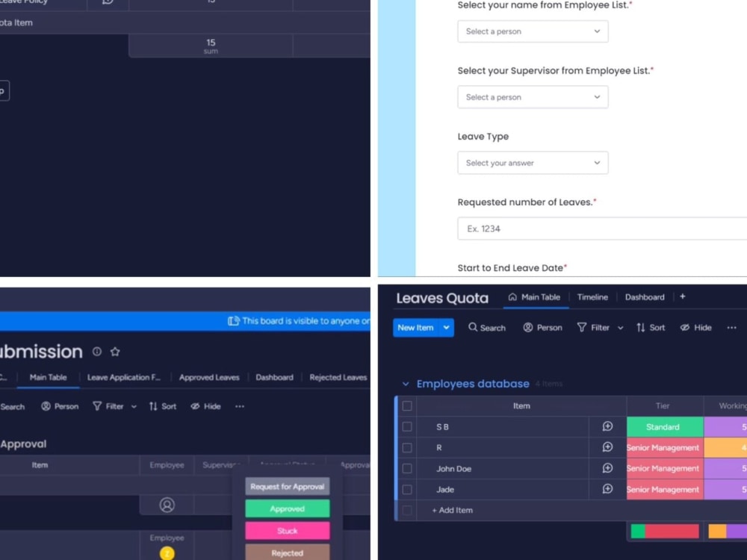Open Filter in Leaves Quota toolbar
The height and width of the screenshot is (560, 747).
coord(593,328)
